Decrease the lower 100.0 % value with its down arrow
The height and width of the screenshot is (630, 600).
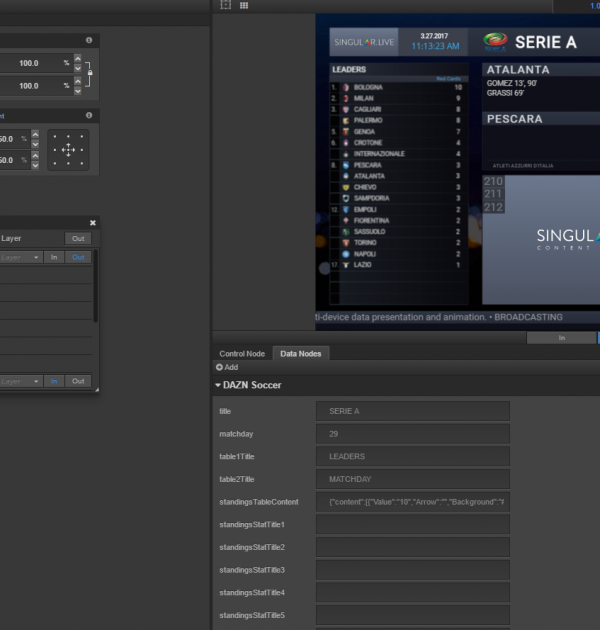coord(78,91)
